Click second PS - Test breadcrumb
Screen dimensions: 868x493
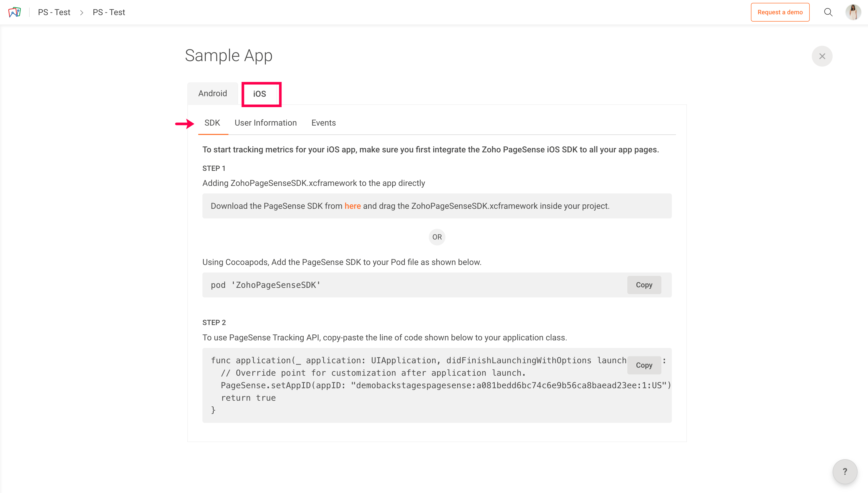[x=109, y=12]
